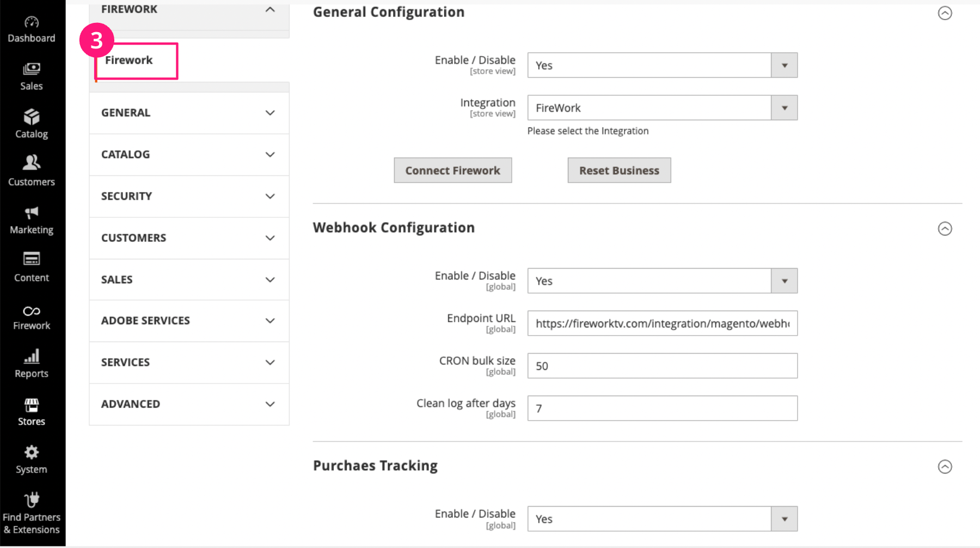Click the Reset Business button
Screen dimensions: 980x548
pos(619,170)
